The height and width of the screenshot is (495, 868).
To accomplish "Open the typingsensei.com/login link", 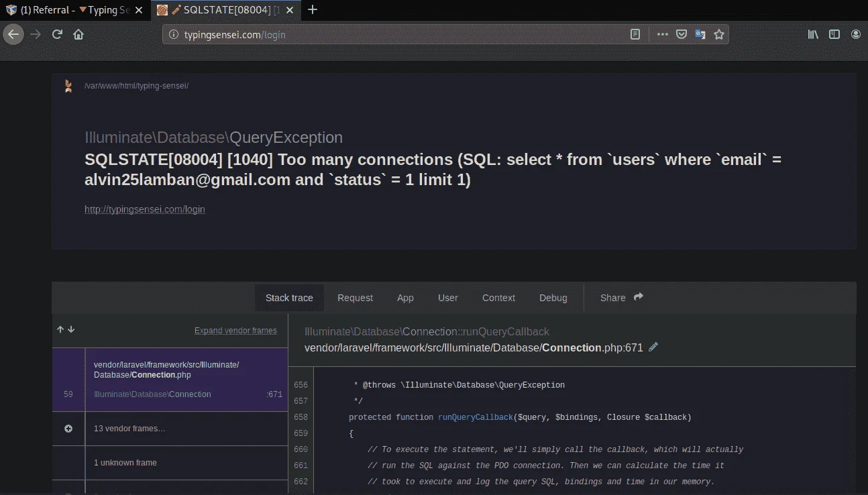I will (144, 209).
